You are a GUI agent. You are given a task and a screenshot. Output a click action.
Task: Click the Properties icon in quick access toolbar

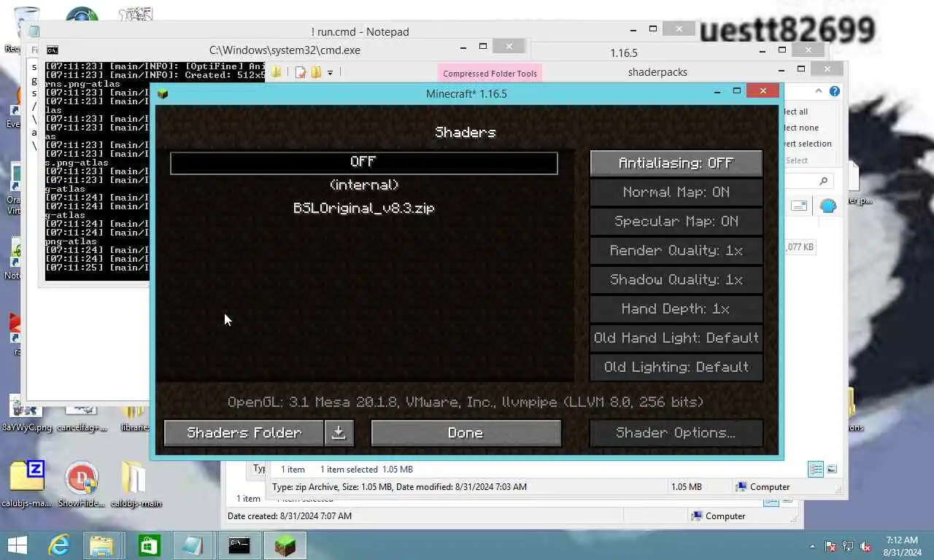tap(301, 72)
